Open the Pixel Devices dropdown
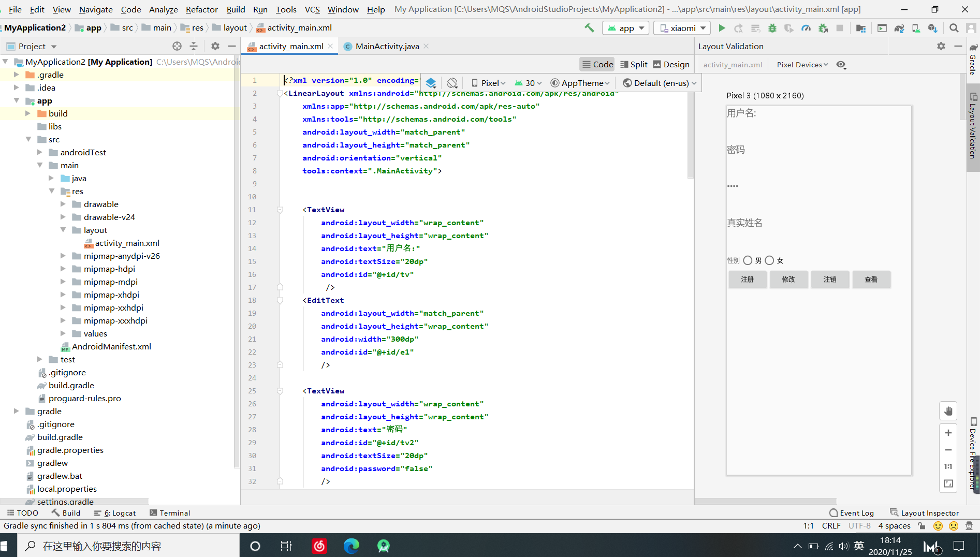980x557 pixels. pos(802,65)
